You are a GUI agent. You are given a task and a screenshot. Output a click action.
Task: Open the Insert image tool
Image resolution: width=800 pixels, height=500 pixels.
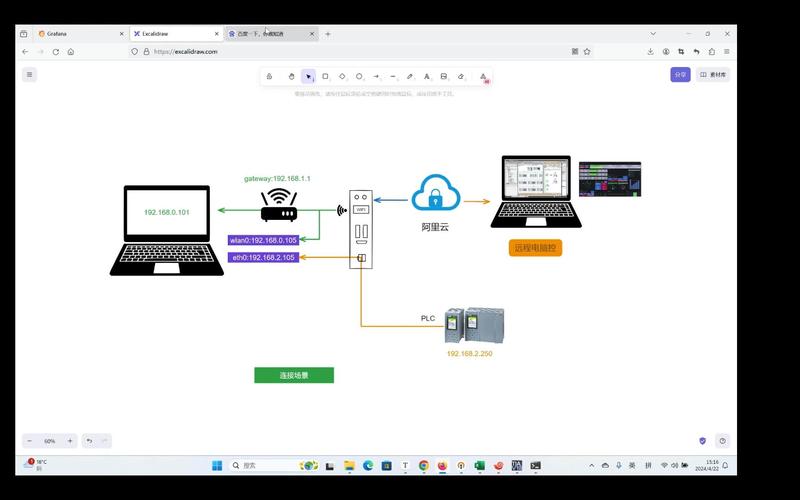tap(444, 76)
